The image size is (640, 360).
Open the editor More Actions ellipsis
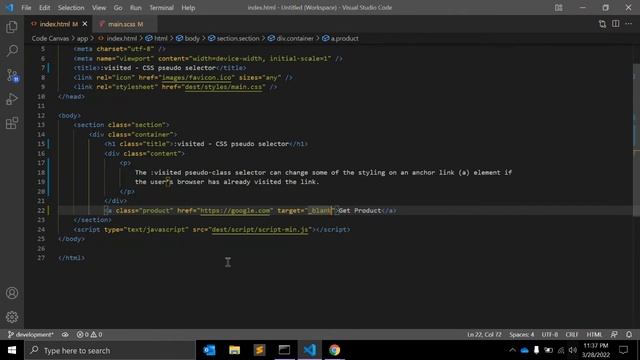coord(629,24)
